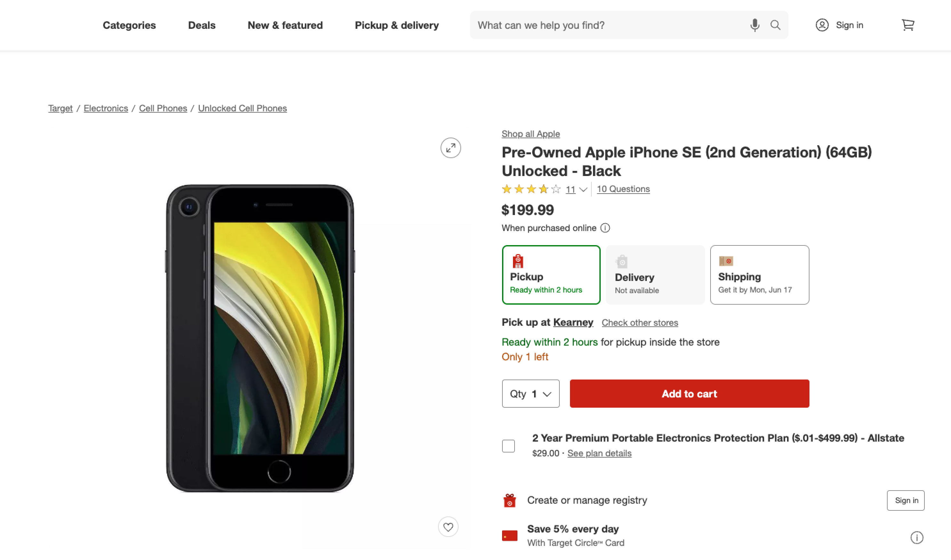Click info icon next to purchased online

[605, 228]
